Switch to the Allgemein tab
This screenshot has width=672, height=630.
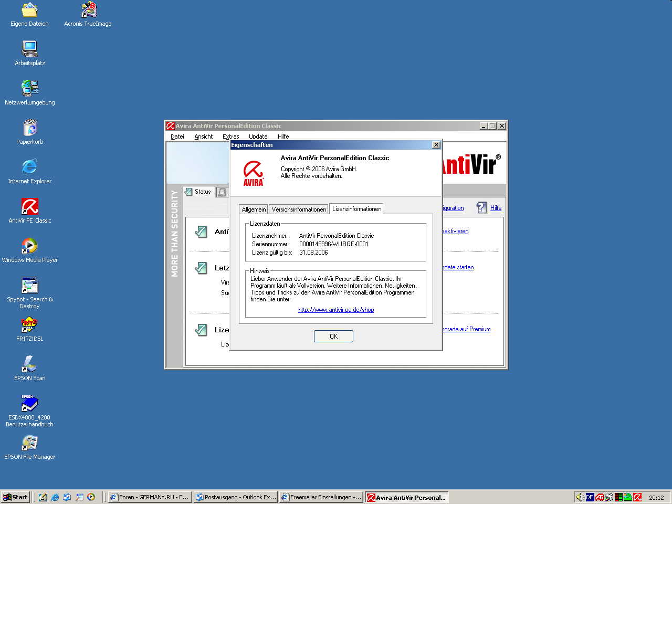254,209
